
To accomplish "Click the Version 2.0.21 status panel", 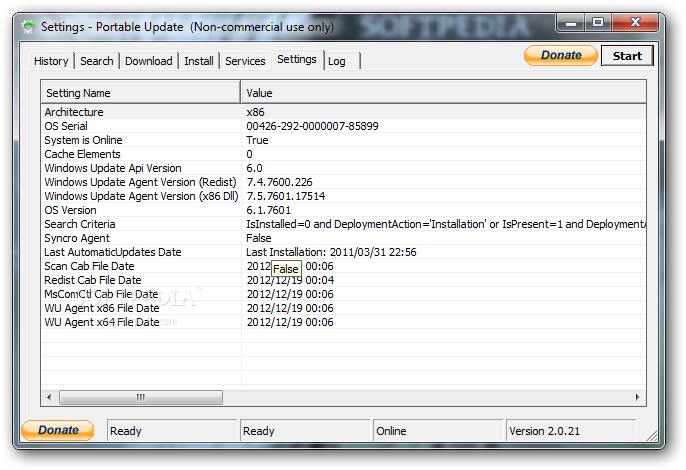I will (571, 431).
